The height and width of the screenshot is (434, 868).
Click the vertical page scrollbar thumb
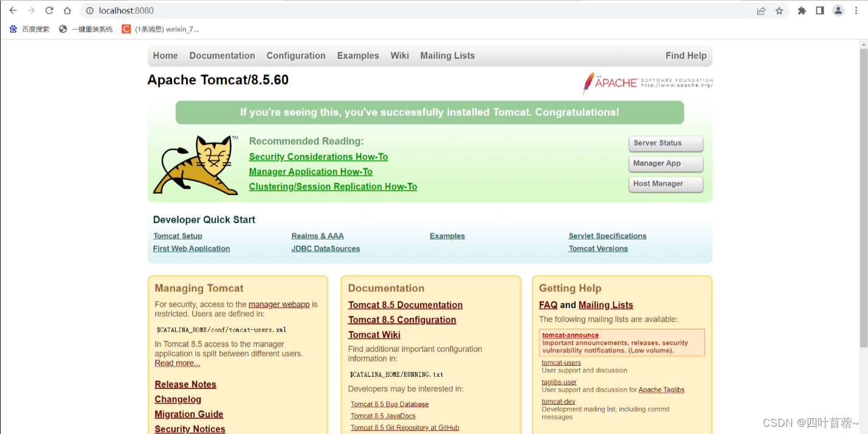[x=863, y=198]
